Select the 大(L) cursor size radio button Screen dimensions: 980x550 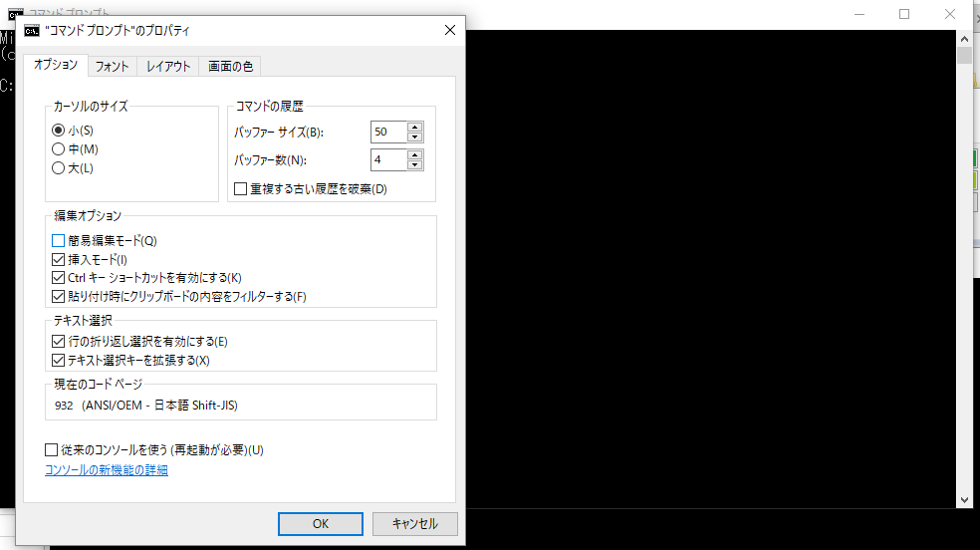click(58, 167)
